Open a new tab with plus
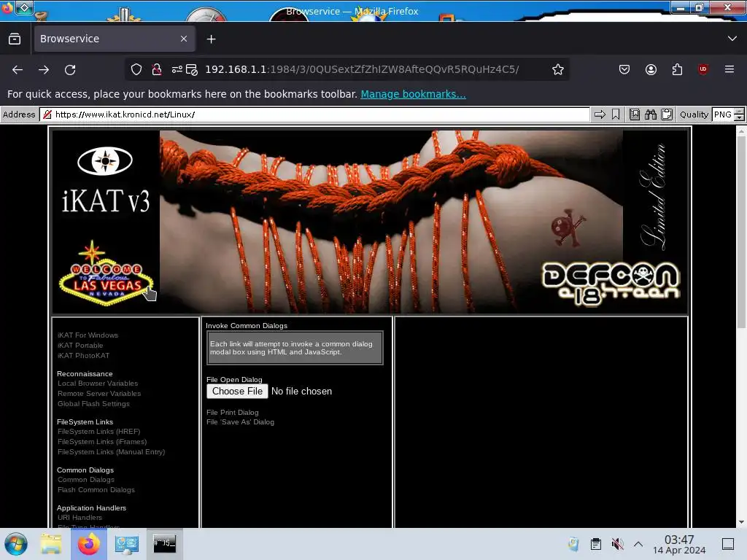Viewport: 747px width, 560px height. click(x=211, y=39)
